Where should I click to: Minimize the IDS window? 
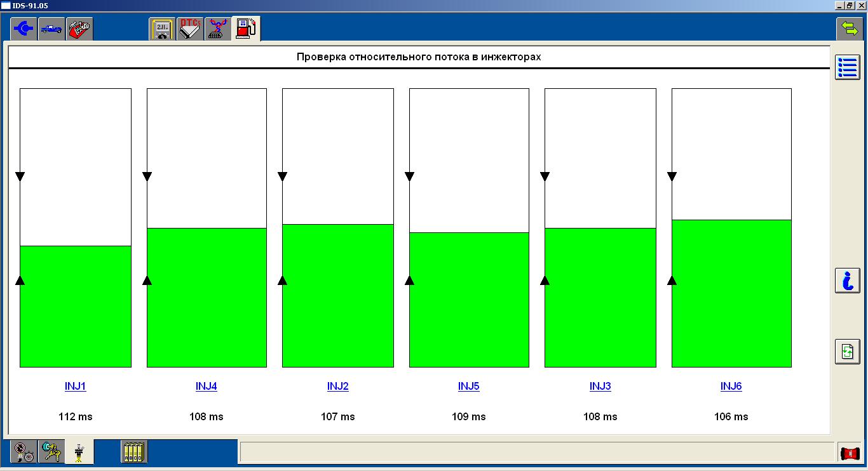(839, 5)
